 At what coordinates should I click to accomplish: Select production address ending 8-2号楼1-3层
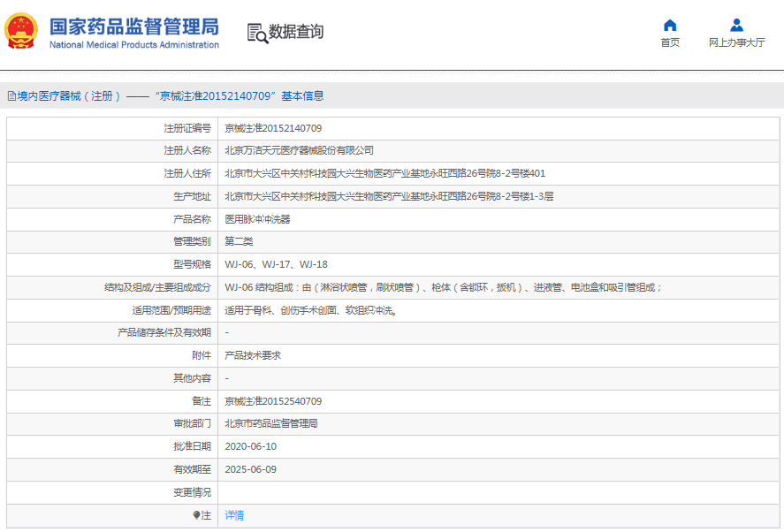pos(389,196)
